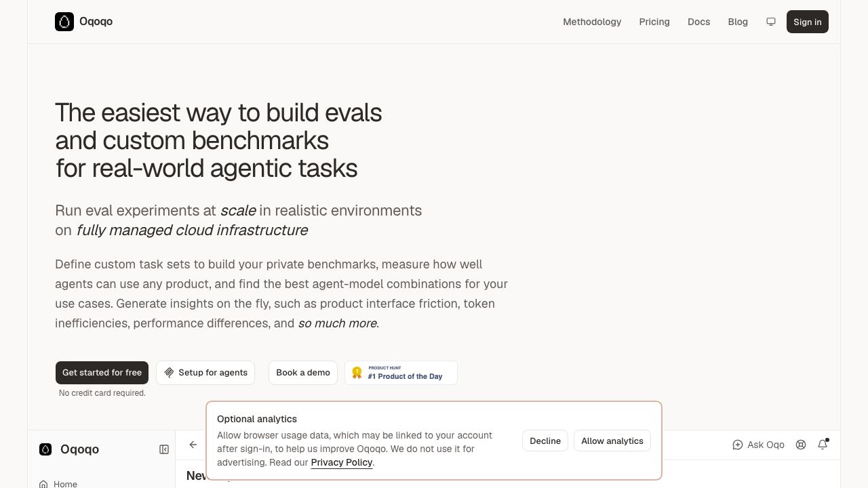Open the Docs page
The height and width of the screenshot is (488, 868).
(x=698, y=22)
